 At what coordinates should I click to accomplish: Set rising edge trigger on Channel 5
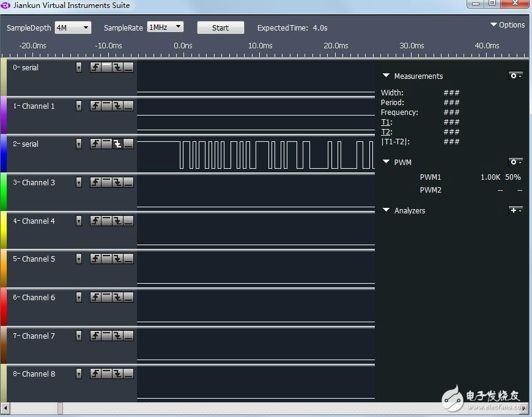pyautogui.click(x=95, y=259)
